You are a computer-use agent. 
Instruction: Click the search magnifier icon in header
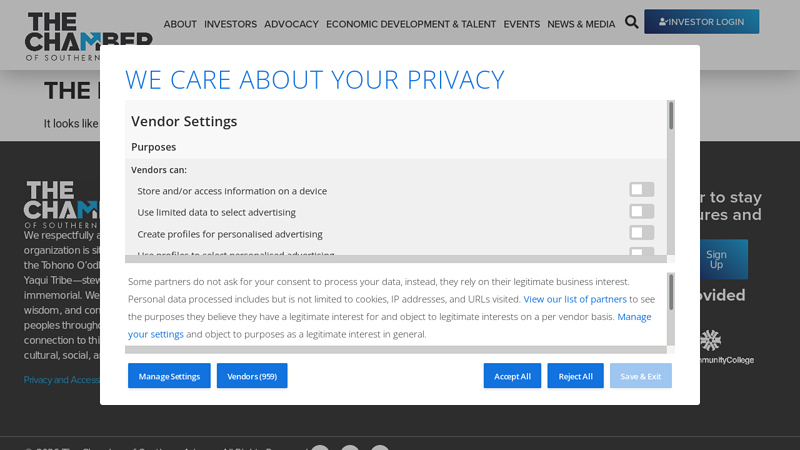(631, 22)
